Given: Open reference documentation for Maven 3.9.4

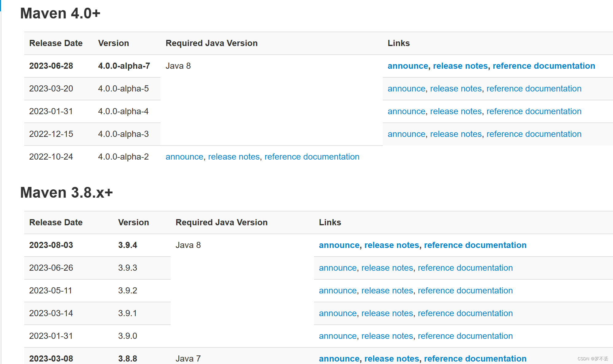Looking at the screenshot, I should point(475,245).
